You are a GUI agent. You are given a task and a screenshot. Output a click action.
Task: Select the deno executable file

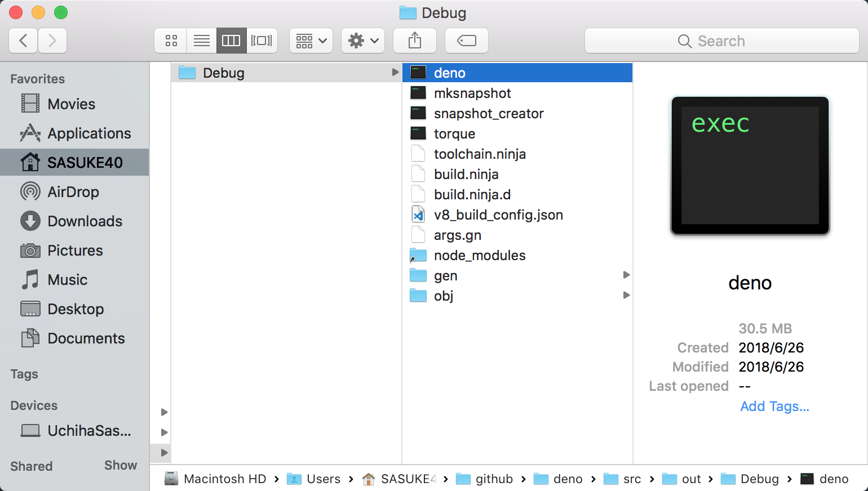click(x=517, y=73)
